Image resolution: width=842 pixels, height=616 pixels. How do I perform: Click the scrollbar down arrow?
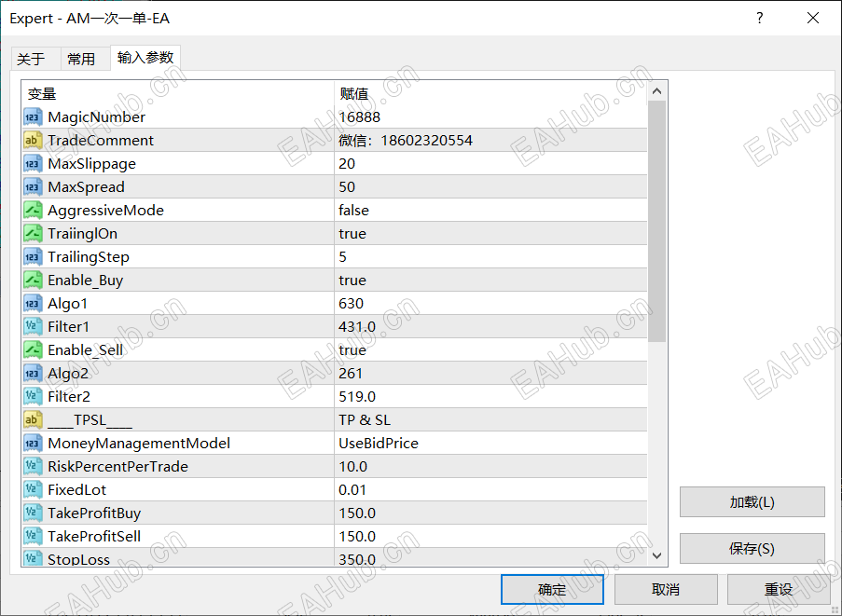[656, 556]
